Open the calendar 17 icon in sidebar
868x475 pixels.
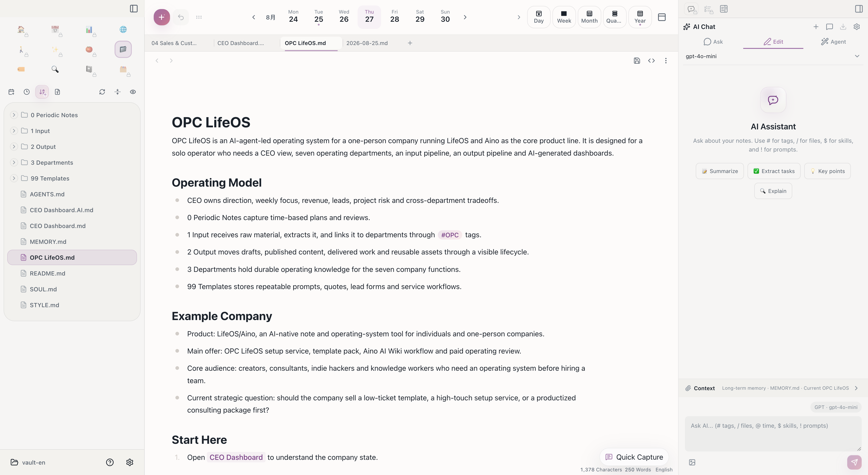coord(55,30)
